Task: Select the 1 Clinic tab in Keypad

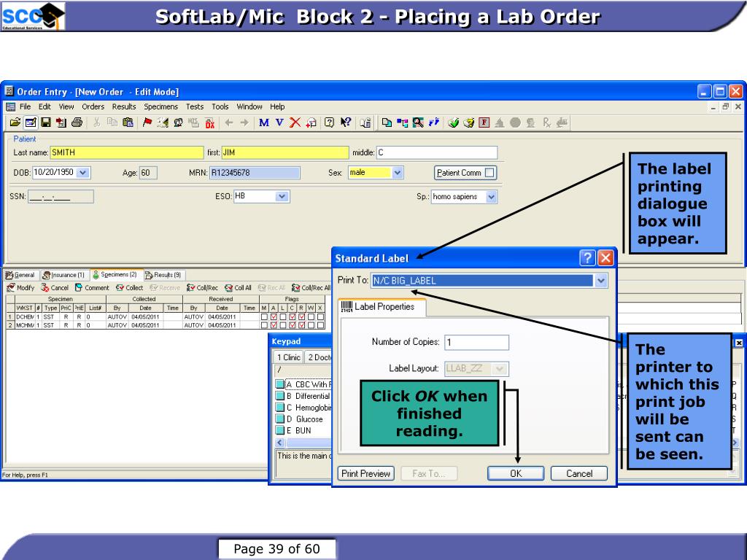Action: pyautogui.click(x=288, y=357)
